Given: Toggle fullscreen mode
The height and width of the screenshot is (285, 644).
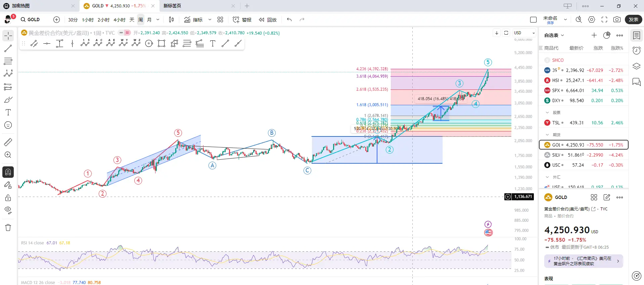Looking at the screenshot, I should click(x=604, y=19).
